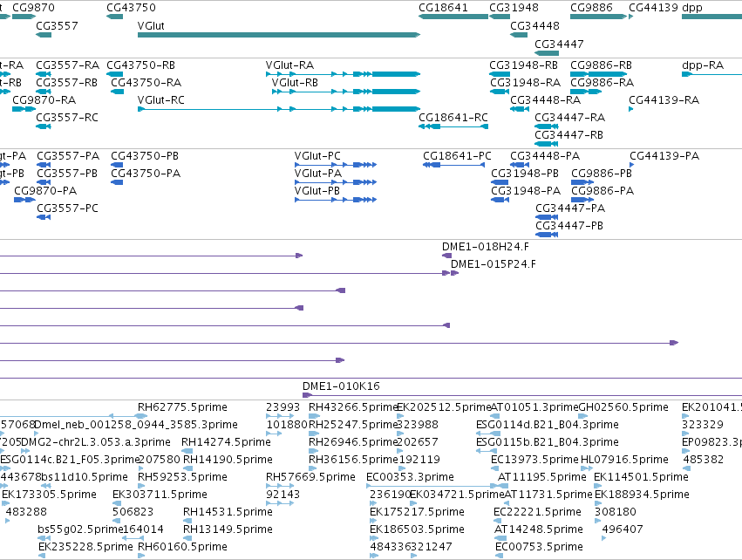Select the CG9886 gene bar
The height and width of the screenshot is (560, 742).
599,17
